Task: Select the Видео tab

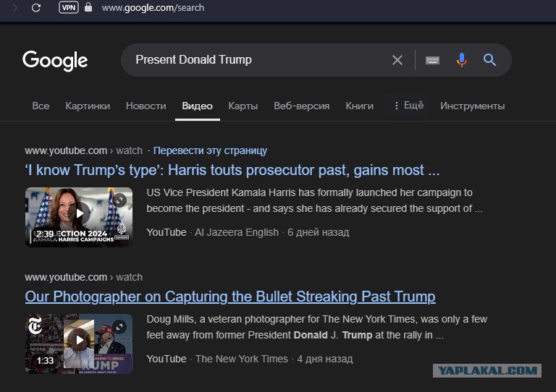Action: point(197,106)
